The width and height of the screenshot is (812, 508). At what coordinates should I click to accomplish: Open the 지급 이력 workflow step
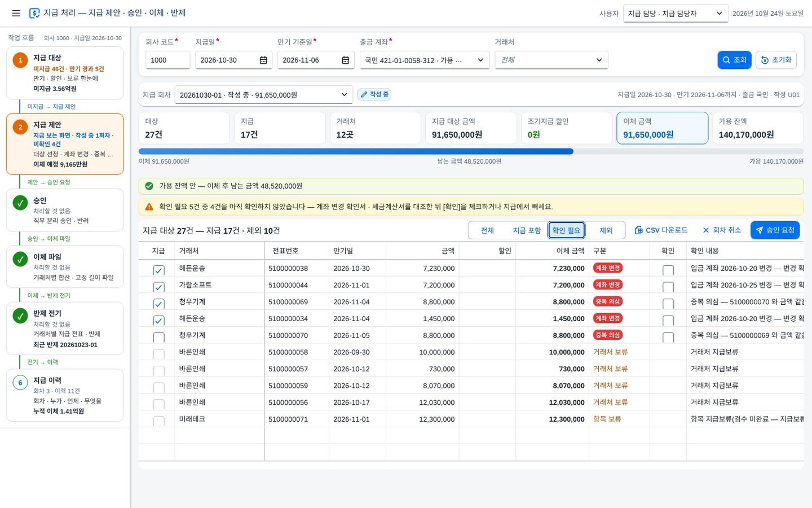coord(65,395)
